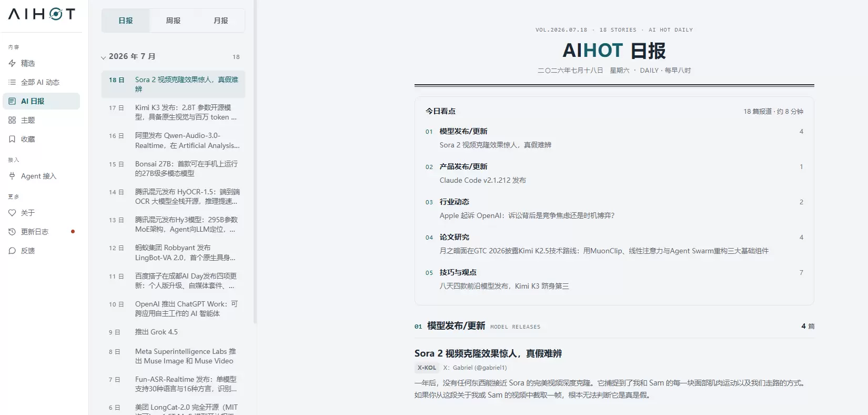Click MODEL RELEASES section label
Viewport: 868px width, 415px height.
point(516,327)
